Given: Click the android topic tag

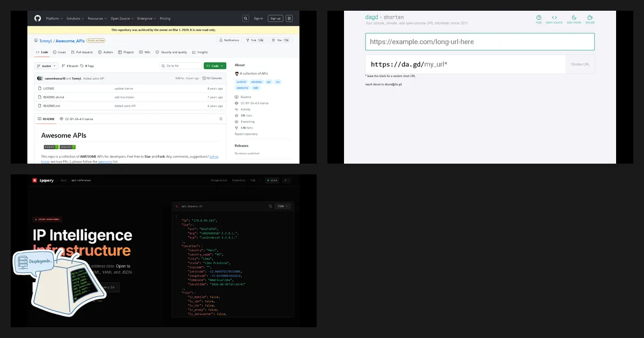Looking at the screenshot, I should [241, 82].
